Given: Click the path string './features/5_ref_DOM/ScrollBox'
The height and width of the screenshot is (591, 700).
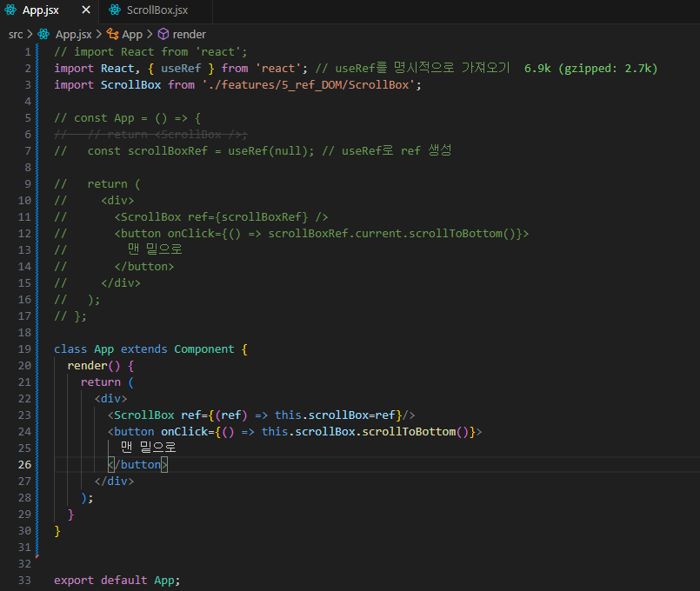Looking at the screenshot, I should click(308, 85).
